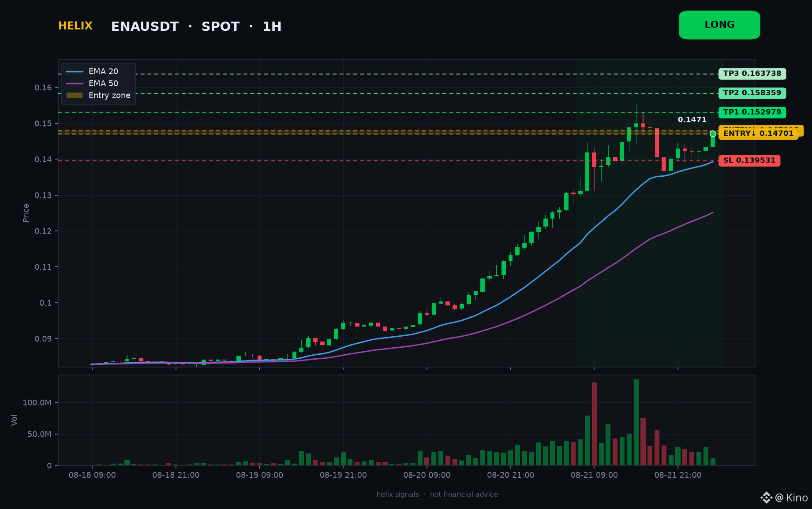Image resolution: width=812 pixels, height=509 pixels.
Task: Click the TP2 0.158359 price label
Action: point(752,93)
